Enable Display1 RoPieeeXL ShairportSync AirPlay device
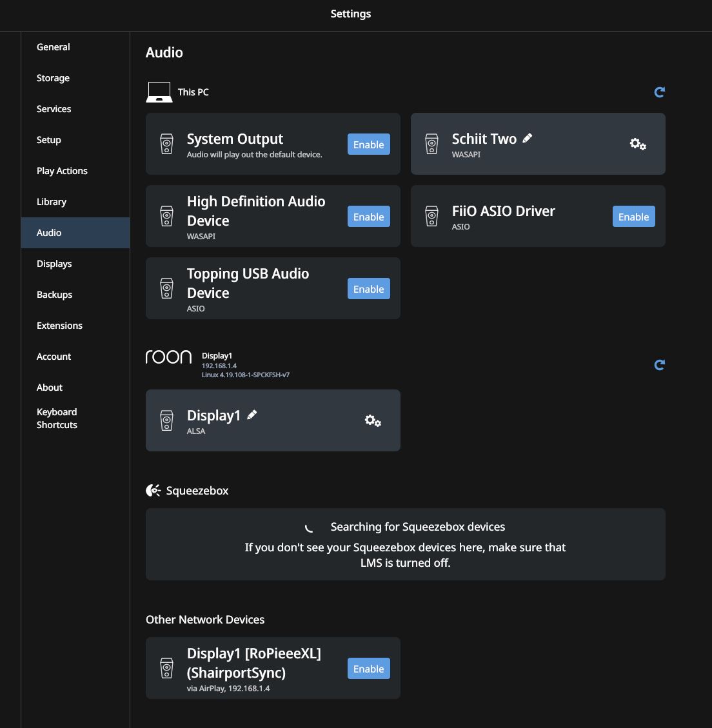This screenshot has height=728, width=712. click(x=368, y=669)
